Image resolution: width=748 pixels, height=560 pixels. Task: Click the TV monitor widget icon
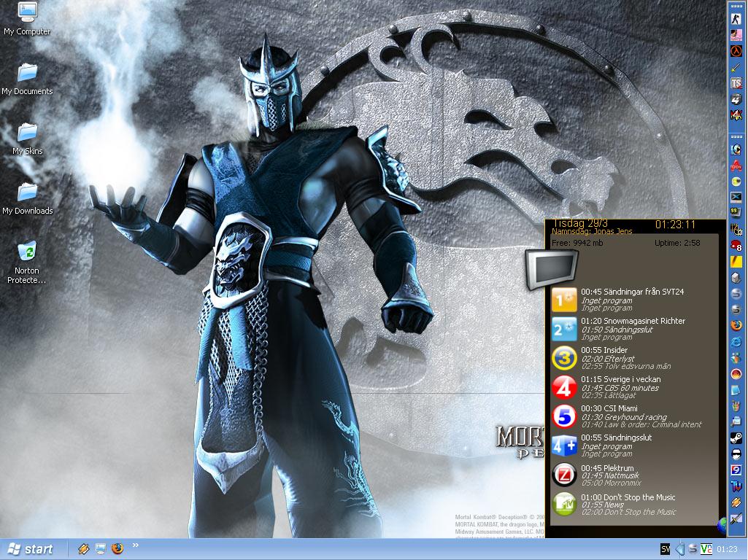(x=552, y=268)
